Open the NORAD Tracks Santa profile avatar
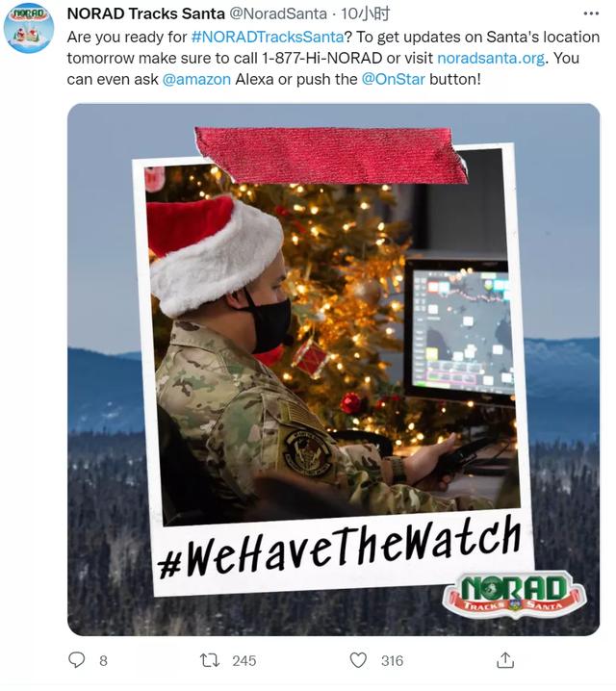The image size is (616, 691). (29, 28)
